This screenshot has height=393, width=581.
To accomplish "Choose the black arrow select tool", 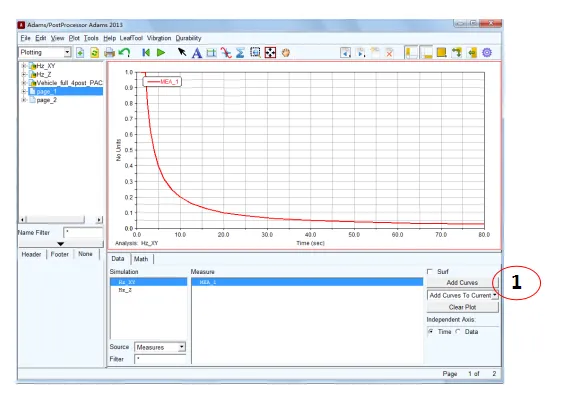I will click(x=182, y=52).
